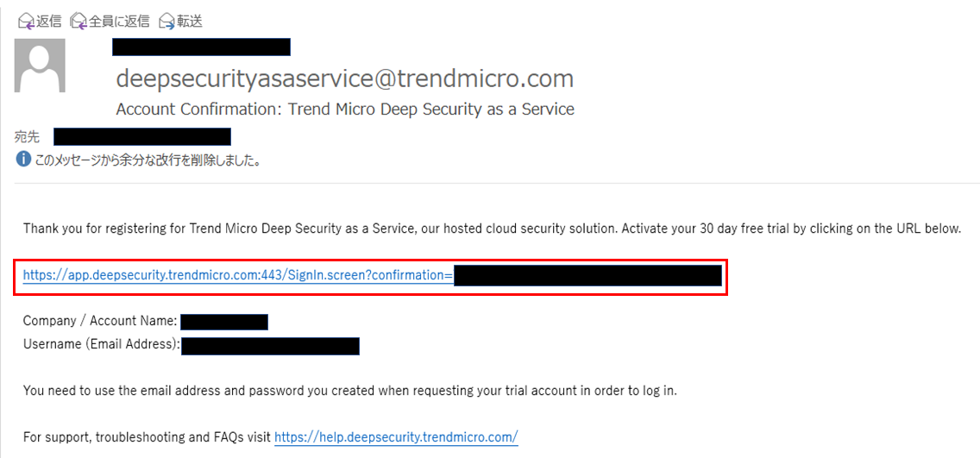Image resolution: width=980 pixels, height=458 pixels.
Task: Click the sender's avatar placeholder picture
Action: (x=40, y=66)
